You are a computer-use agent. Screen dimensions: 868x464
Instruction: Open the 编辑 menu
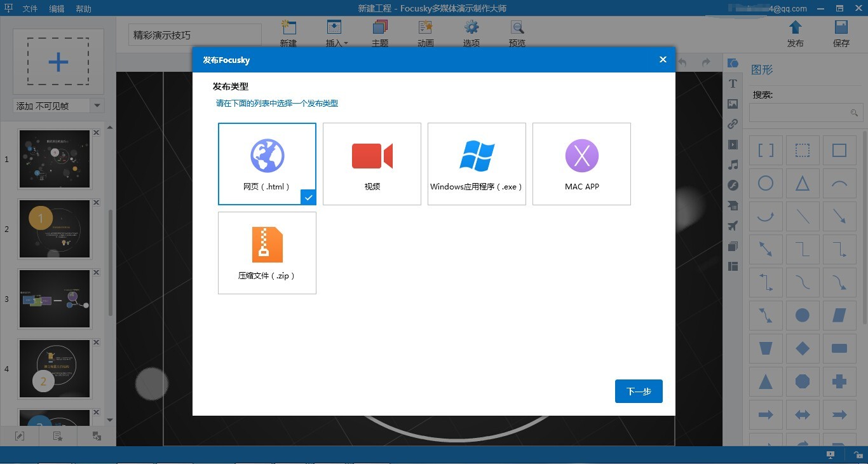(x=57, y=8)
